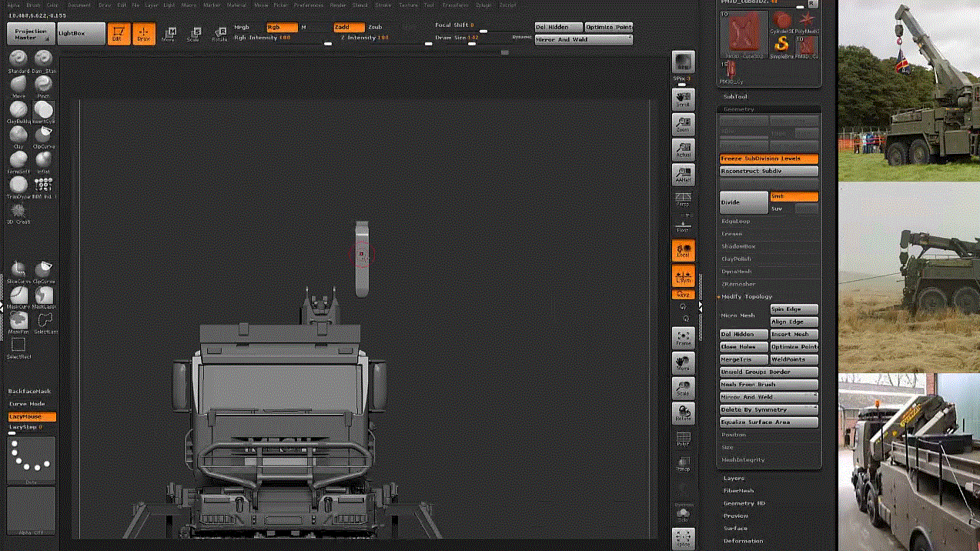
Task: Choose the MaskPen brush
Action: click(x=18, y=322)
